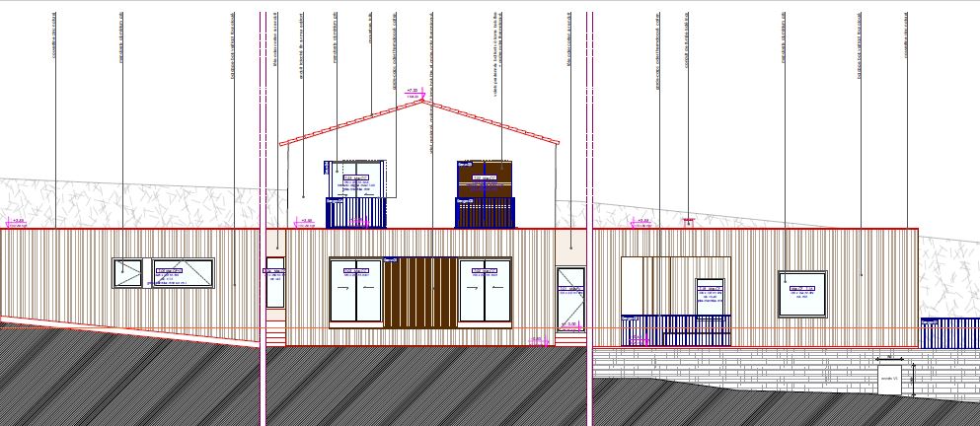Select the upper-floor left window with blue railing

(361, 192)
